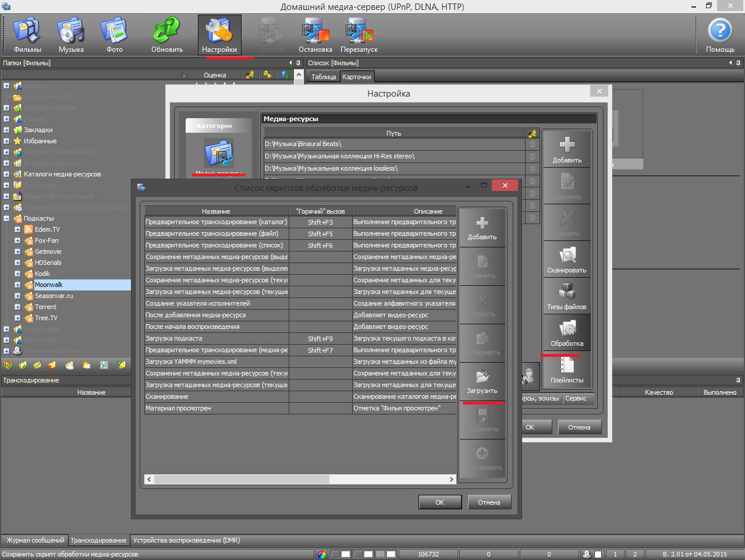Switch to the Таблица tab
This screenshot has width=745, height=560.
324,77
